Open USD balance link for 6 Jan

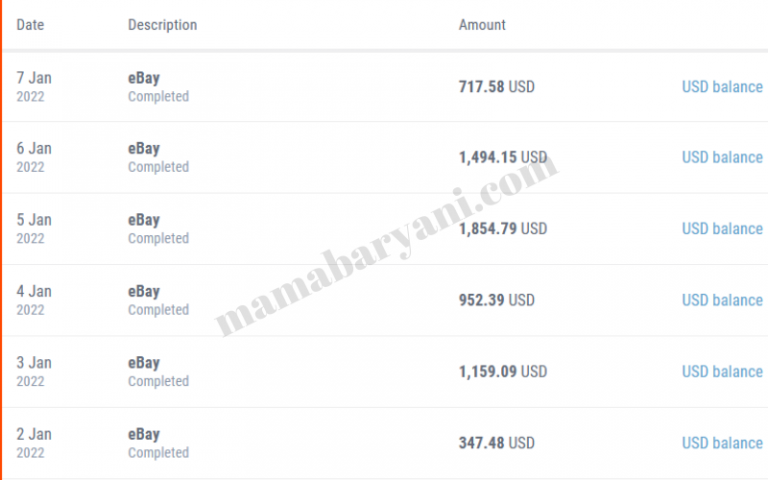pyautogui.click(x=722, y=158)
